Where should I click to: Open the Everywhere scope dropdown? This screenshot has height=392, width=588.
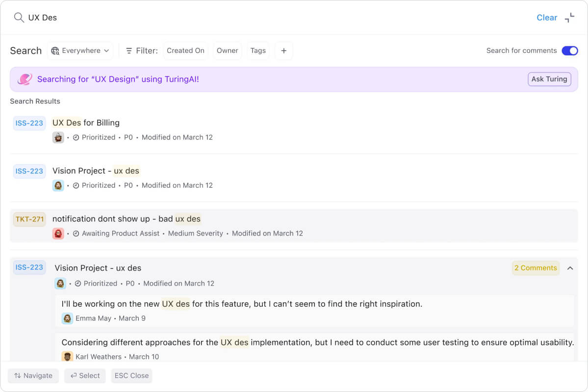pyautogui.click(x=80, y=50)
